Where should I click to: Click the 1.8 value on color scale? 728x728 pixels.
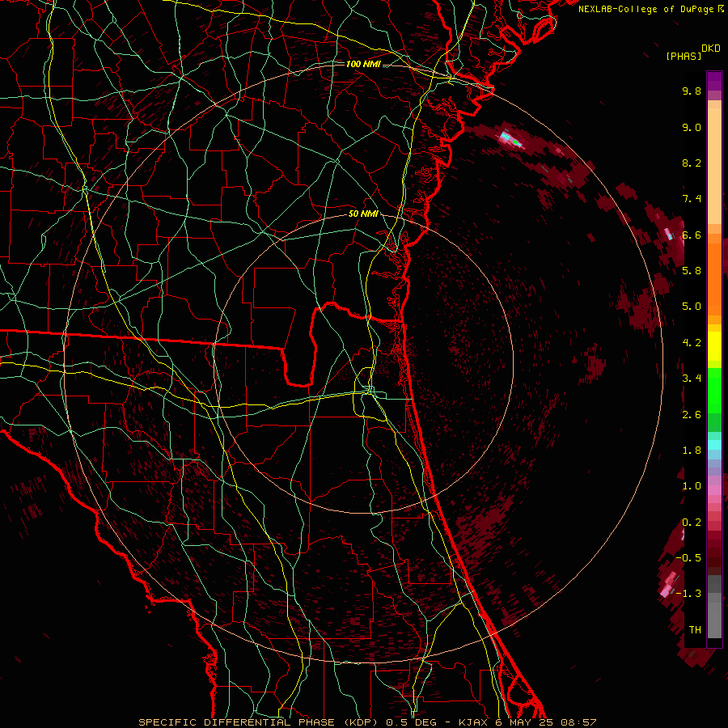click(x=692, y=451)
